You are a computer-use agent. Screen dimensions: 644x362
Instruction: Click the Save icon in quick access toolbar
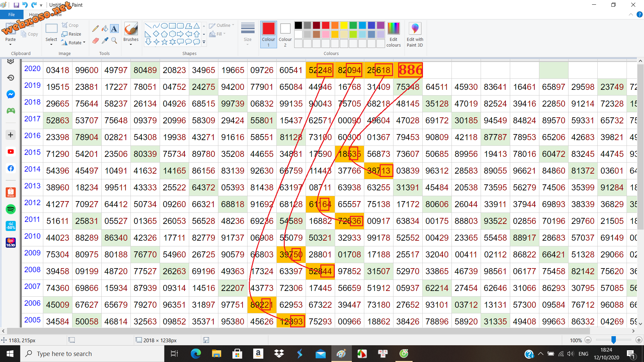tap(16, 5)
